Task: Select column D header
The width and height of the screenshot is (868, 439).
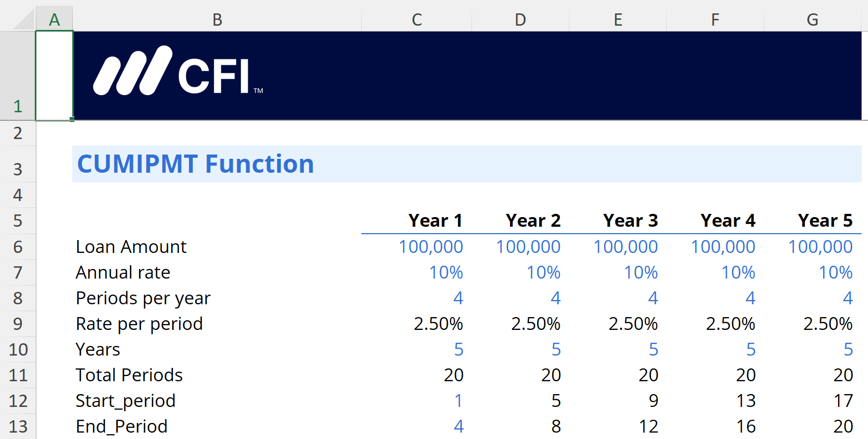Action: [520, 20]
